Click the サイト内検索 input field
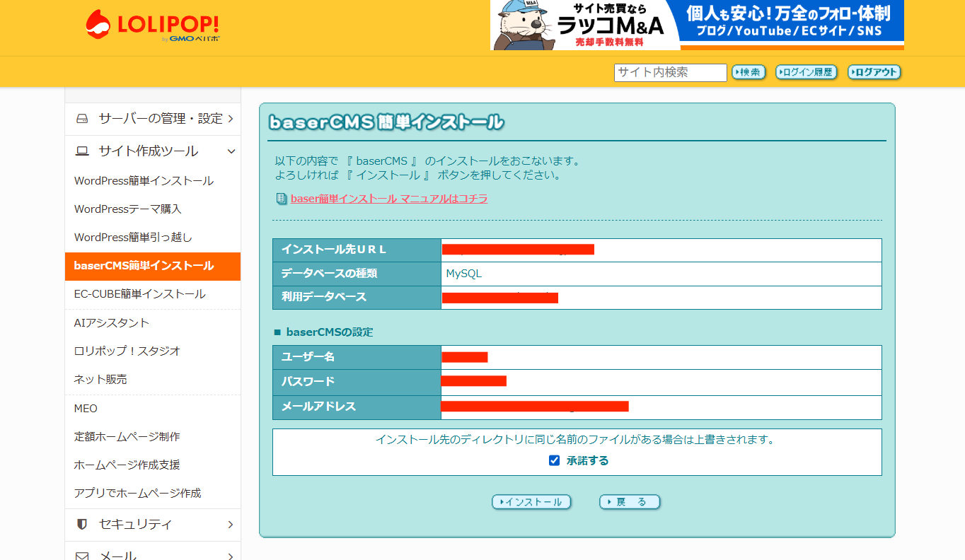965x560 pixels. 669,72
